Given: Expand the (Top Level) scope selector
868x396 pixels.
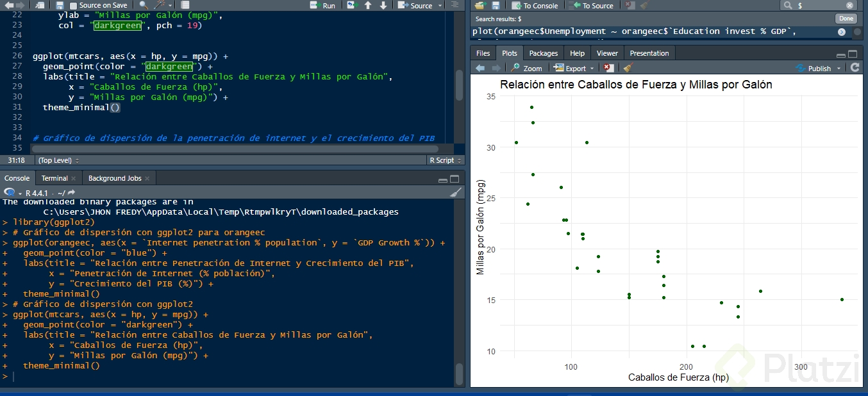Looking at the screenshot, I should [x=58, y=160].
